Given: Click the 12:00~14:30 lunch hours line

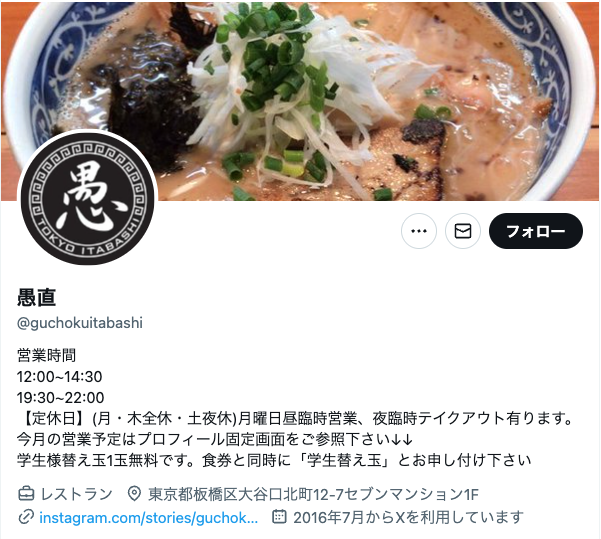Looking at the screenshot, I should pyautogui.click(x=59, y=376).
